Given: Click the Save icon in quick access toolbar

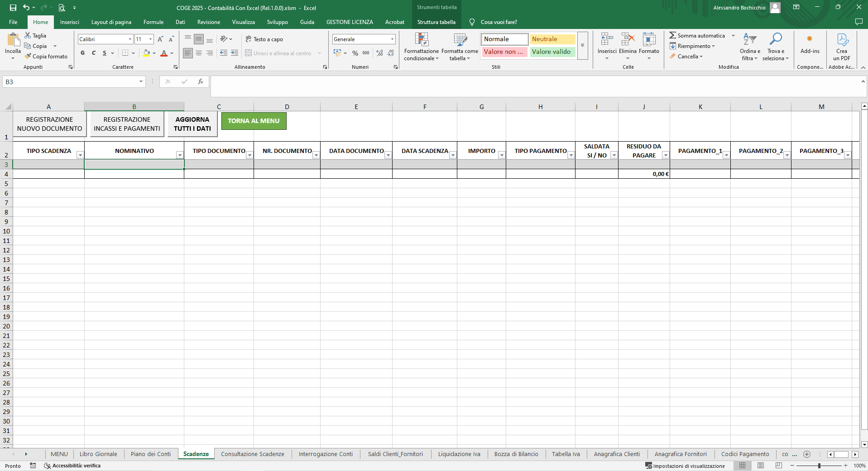Looking at the screenshot, I should (13, 8).
